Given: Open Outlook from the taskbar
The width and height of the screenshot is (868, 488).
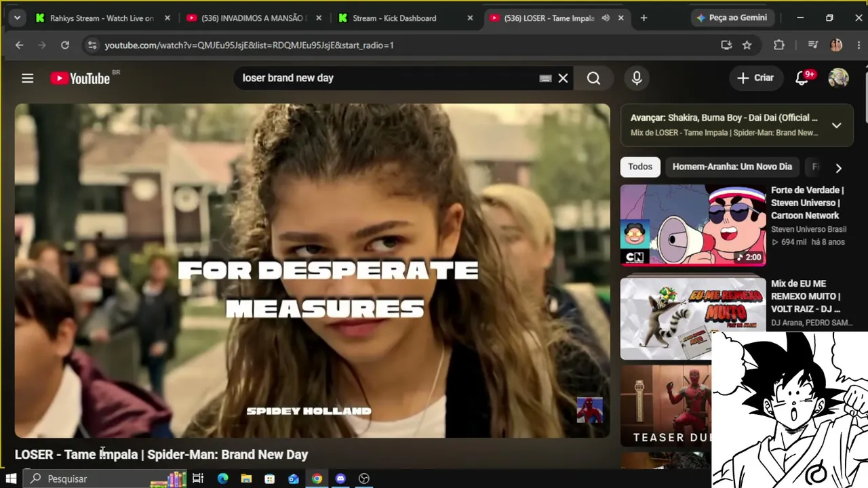Looking at the screenshot, I should 293,479.
